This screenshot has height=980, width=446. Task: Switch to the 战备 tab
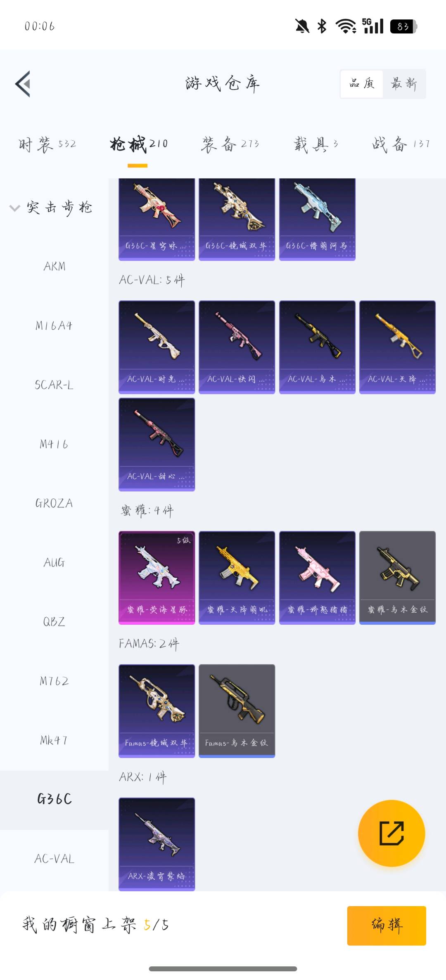401,144
